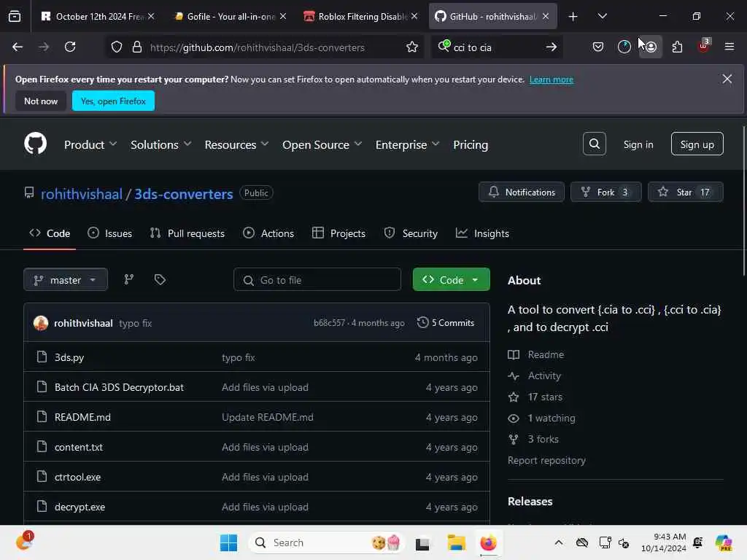
Task: Open Firefox View icon in the tab bar
Action: [x=15, y=17]
